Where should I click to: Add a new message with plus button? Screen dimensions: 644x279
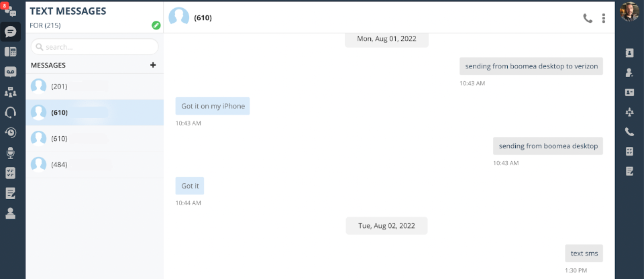pyautogui.click(x=153, y=65)
